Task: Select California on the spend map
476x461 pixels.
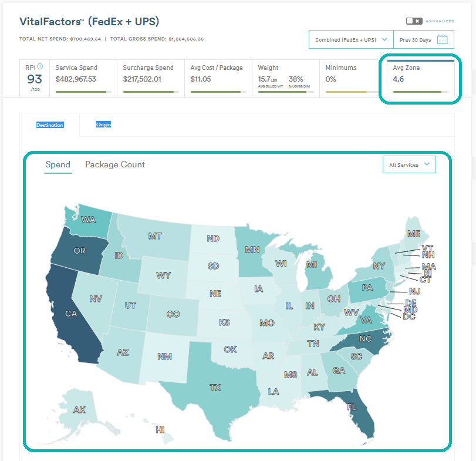Action: (x=72, y=314)
